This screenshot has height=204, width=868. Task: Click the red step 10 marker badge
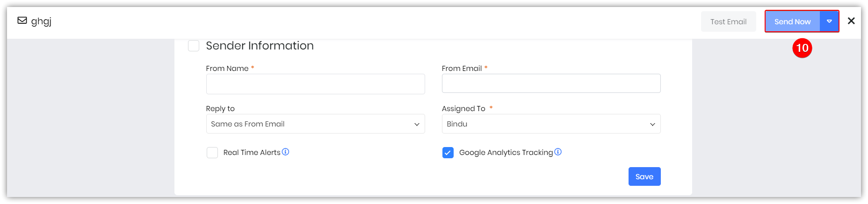[802, 48]
